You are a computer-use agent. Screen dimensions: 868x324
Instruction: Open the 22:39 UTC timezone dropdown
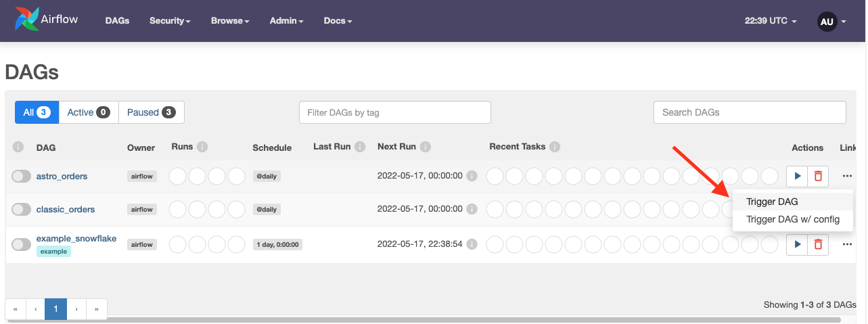coord(771,21)
